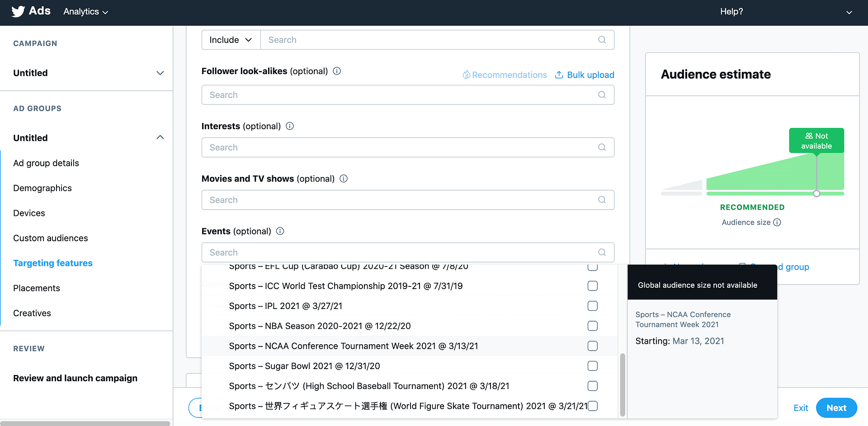Click search icon in Follower look-alikes field
The image size is (868, 426).
pos(602,95)
